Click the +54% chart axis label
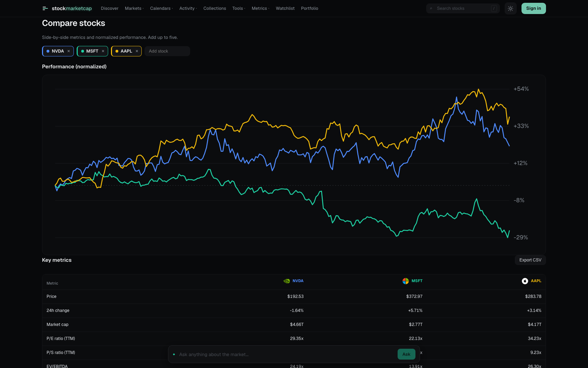This screenshot has height=368, width=588. pos(521,89)
